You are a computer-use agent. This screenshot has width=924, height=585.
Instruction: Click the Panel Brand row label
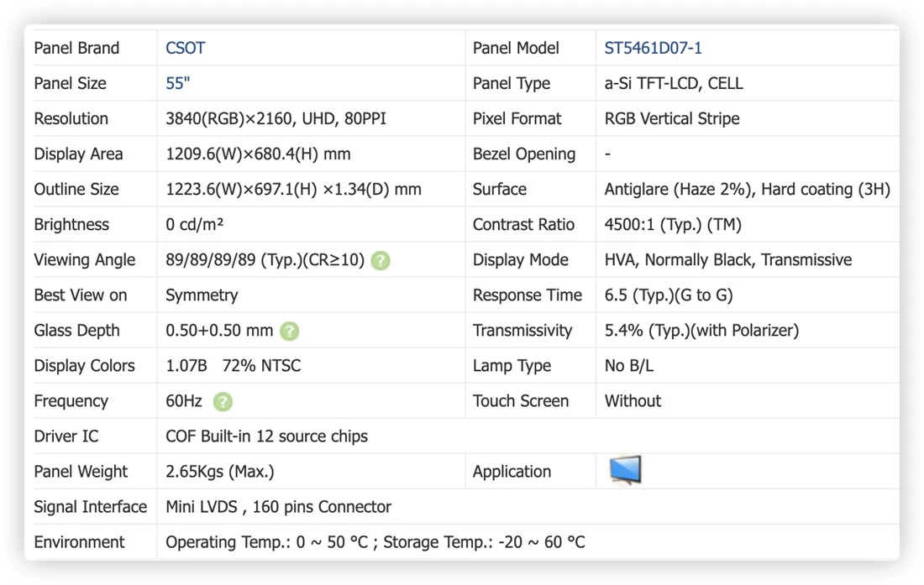(x=76, y=48)
